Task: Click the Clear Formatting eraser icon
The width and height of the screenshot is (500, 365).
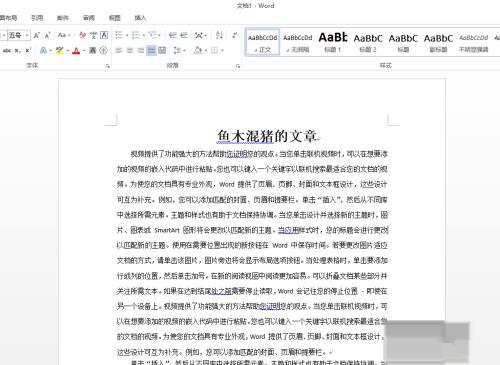Action: (x=82, y=35)
